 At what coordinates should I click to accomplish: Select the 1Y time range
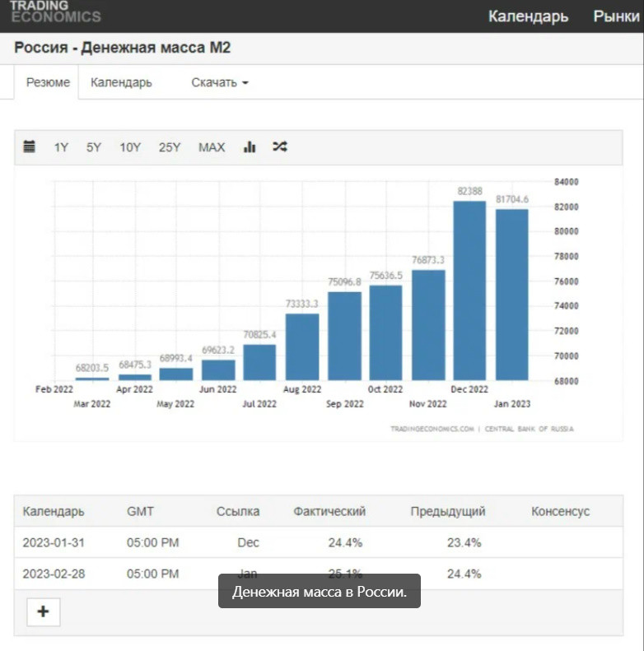(x=62, y=147)
